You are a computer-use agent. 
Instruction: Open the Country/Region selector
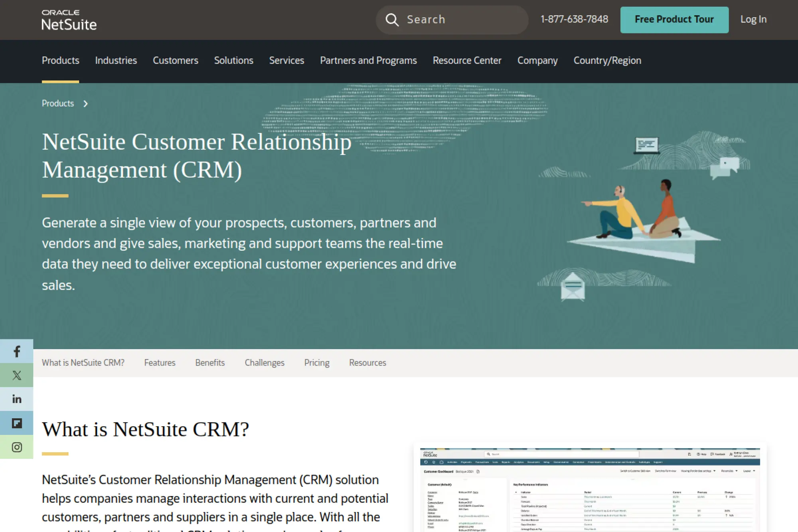607,61
